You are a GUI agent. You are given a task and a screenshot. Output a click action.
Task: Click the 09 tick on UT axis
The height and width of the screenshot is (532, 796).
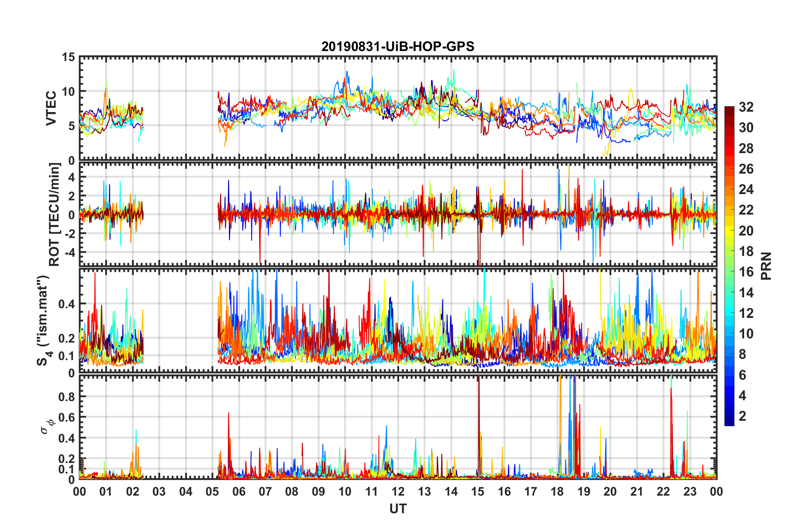[x=318, y=491]
